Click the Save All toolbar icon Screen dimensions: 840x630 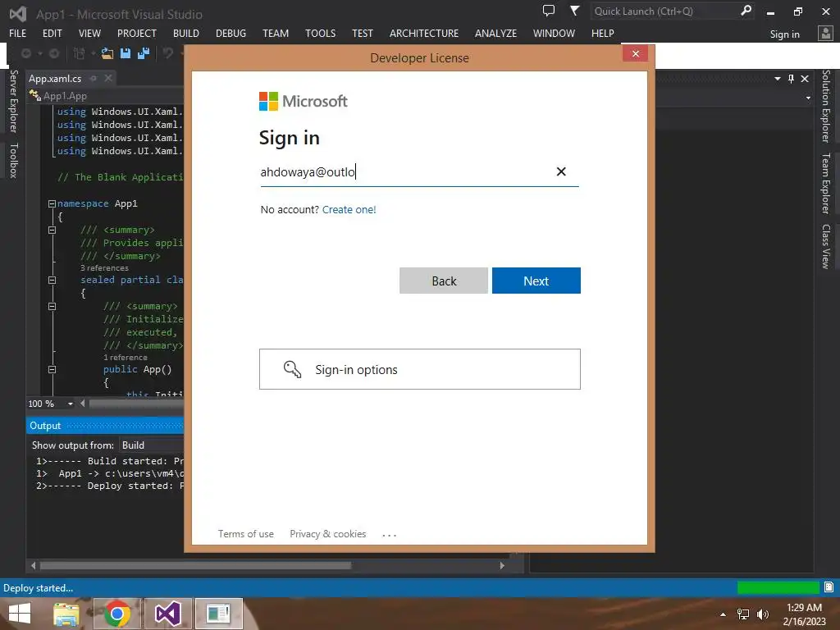click(144, 53)
